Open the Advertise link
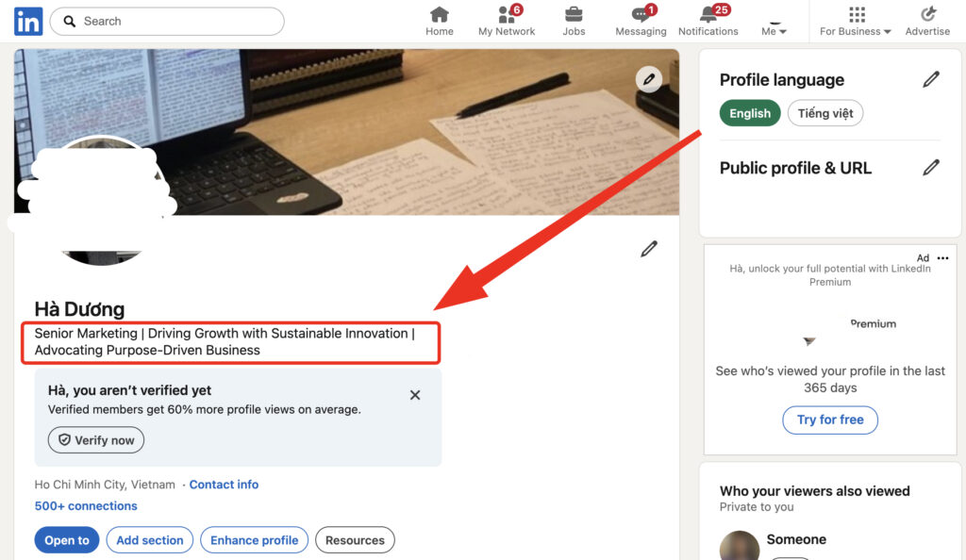Image resolution: width=966 pixels, height=560 pixels. click(927, 22)
